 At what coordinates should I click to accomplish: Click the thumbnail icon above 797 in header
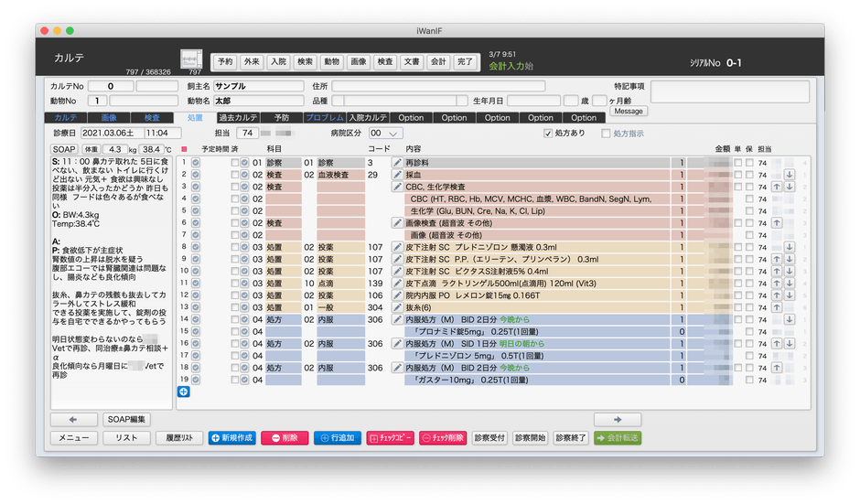point(193,59)
